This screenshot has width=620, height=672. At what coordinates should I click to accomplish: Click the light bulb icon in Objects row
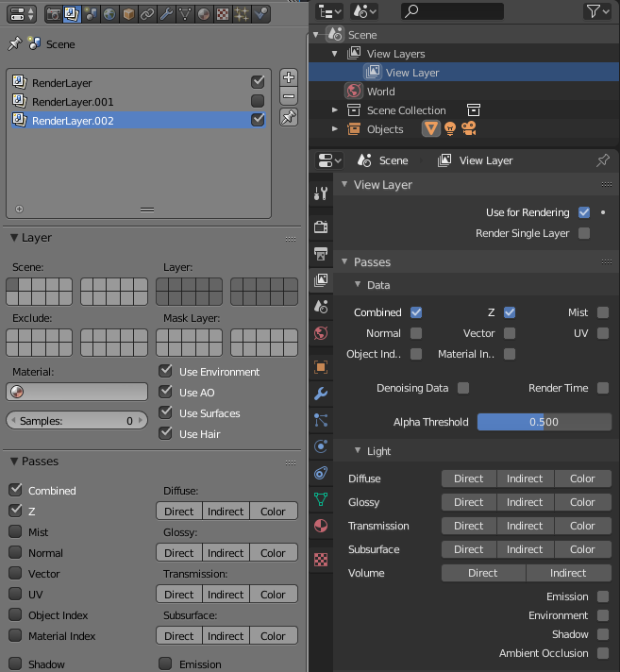click(450, 128)
